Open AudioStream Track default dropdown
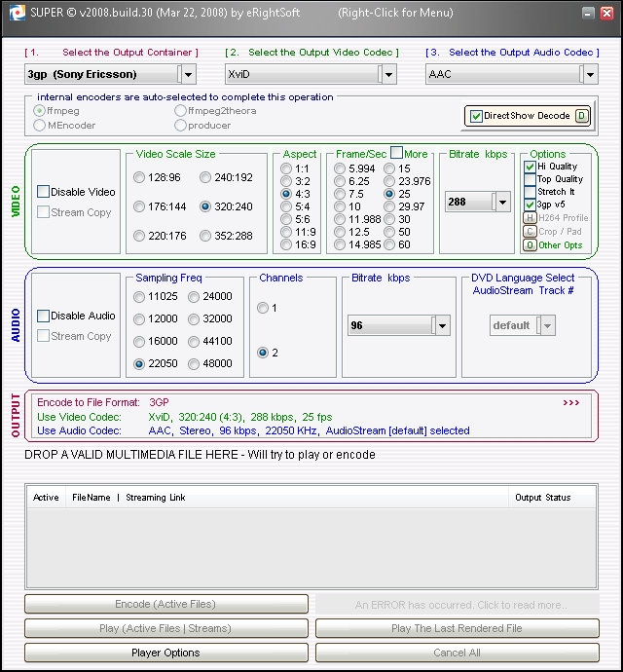Image resolution: width=623 pixels, height=672 pixels. point(547,325)
